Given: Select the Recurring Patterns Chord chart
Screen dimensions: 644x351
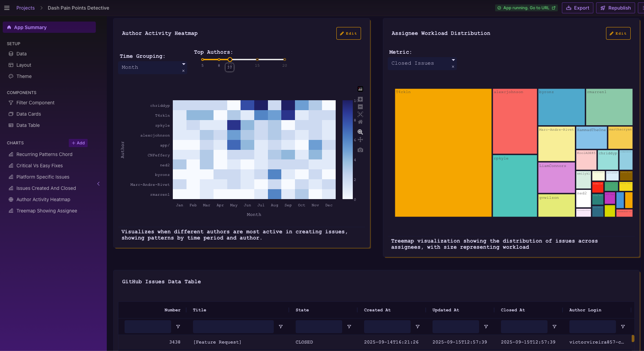Looking at the screenshot, I should pyautogui.click(x=44, y=154).
